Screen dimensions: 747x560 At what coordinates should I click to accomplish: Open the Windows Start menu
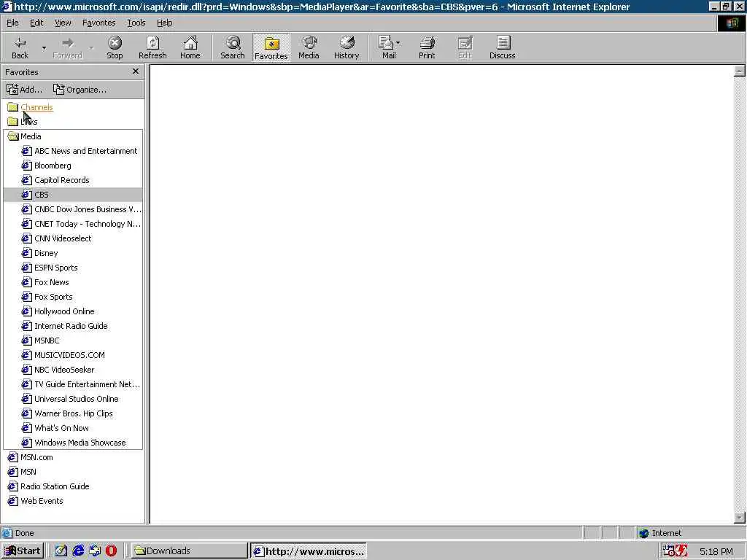click(23, 551)
